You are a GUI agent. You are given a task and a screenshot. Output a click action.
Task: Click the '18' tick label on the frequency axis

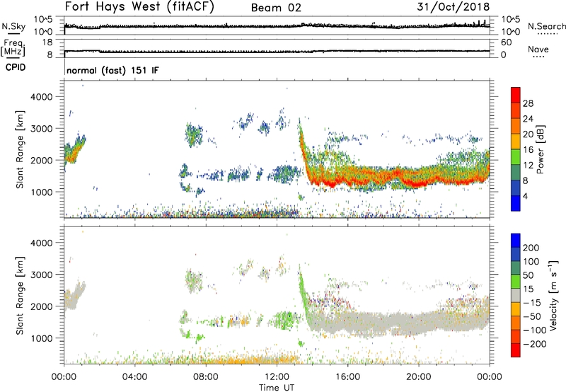click(x=47, y=42)
